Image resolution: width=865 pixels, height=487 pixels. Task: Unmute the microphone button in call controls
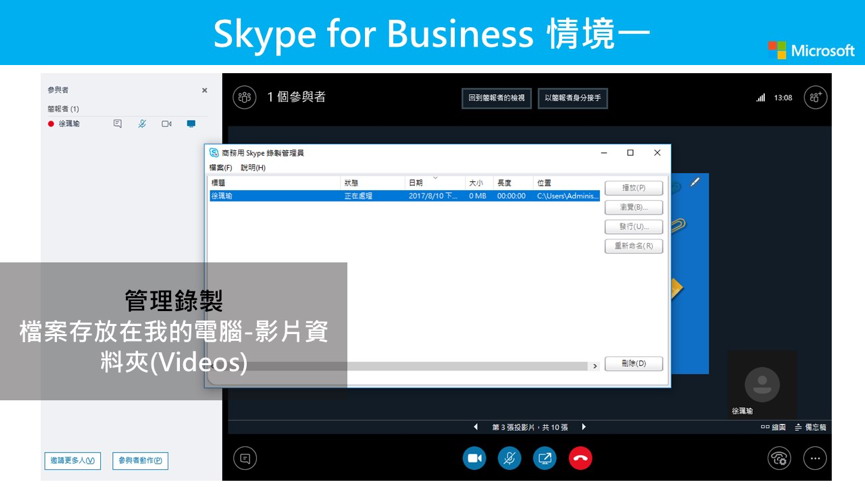point(510,458)
